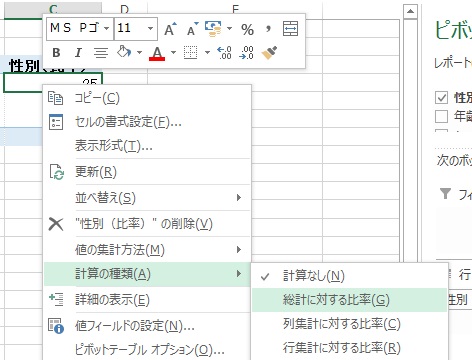Image resolution: width=472 pixels, height=360 pixels.
Task: Select 表示形式(T)... menu entry
Action: point(147,145)
